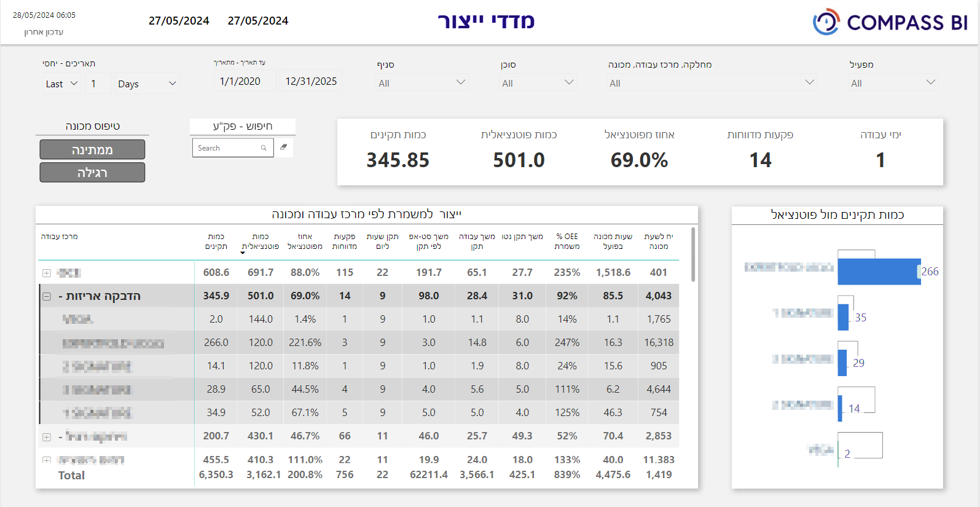
Task: Click the כמות תקינים מול פוטנציאל chart title
Action: coord(837,214)
